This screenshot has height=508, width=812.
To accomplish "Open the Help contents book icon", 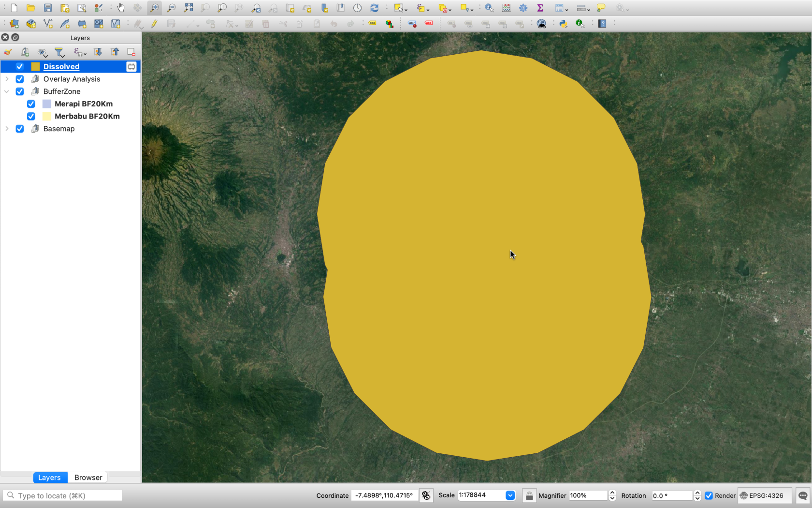I will (602, 23).
